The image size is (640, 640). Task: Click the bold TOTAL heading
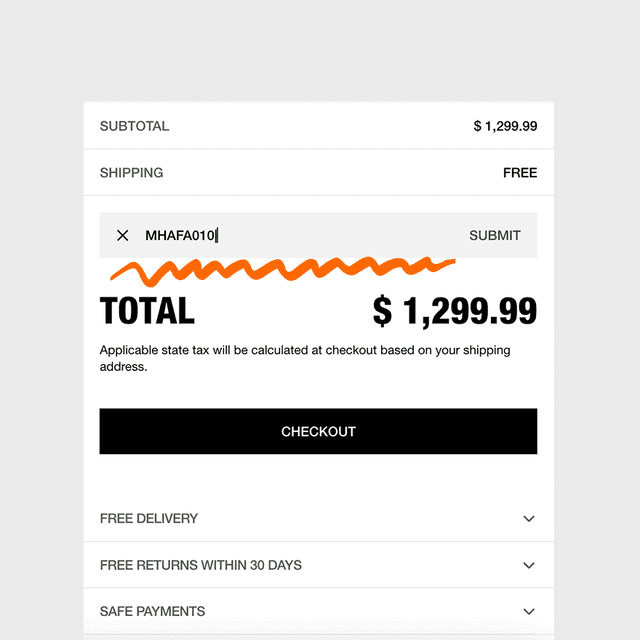147,311
